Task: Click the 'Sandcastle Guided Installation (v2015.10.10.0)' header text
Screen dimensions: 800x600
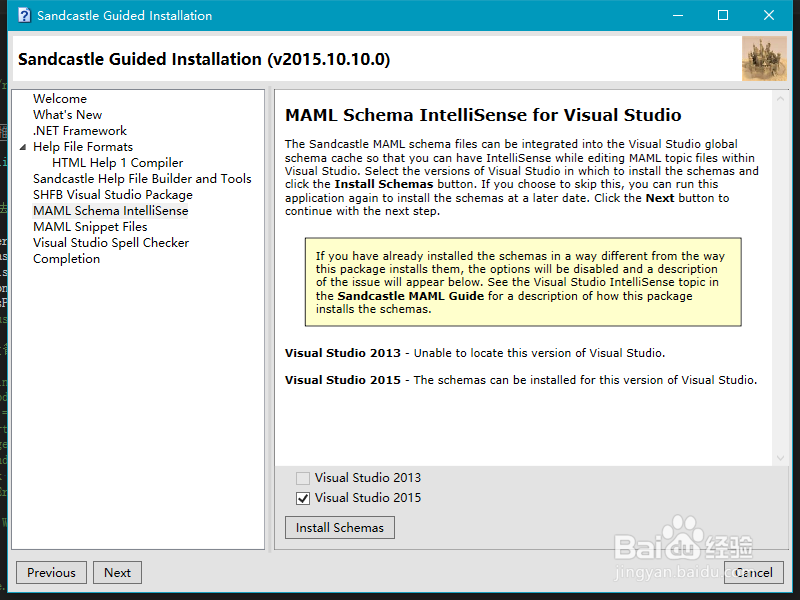Action: pos(204,59)
